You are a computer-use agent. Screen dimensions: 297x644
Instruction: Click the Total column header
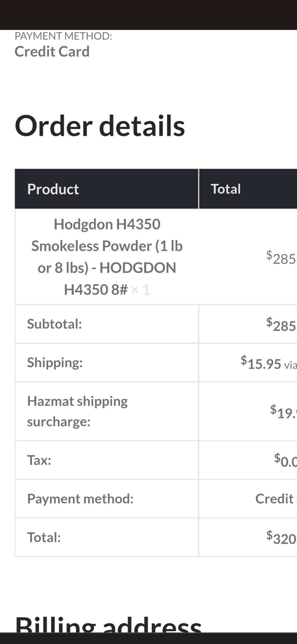(x=226, y=189)
